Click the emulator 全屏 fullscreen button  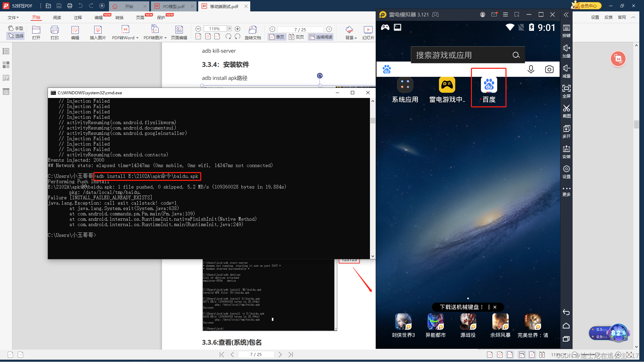[566, 91]
